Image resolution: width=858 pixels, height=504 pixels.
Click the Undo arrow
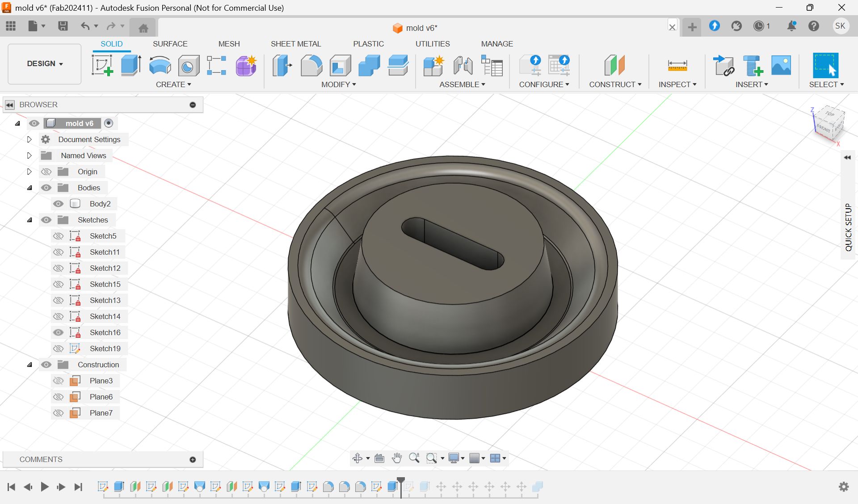85,26
